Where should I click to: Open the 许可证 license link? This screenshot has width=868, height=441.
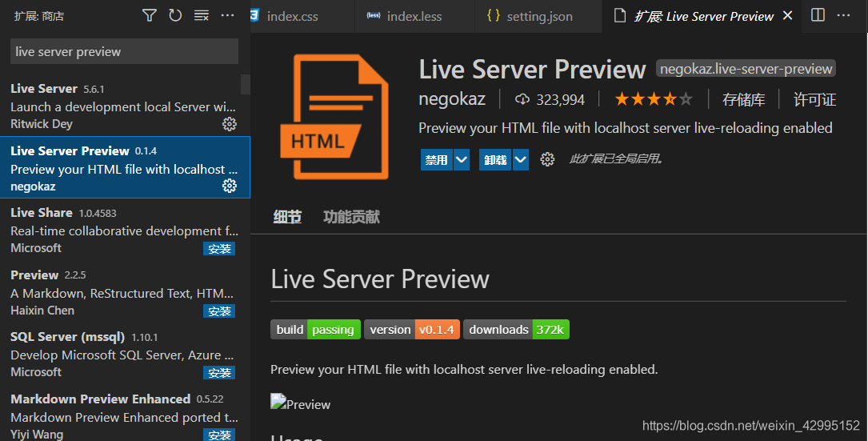tap(814, 100)
